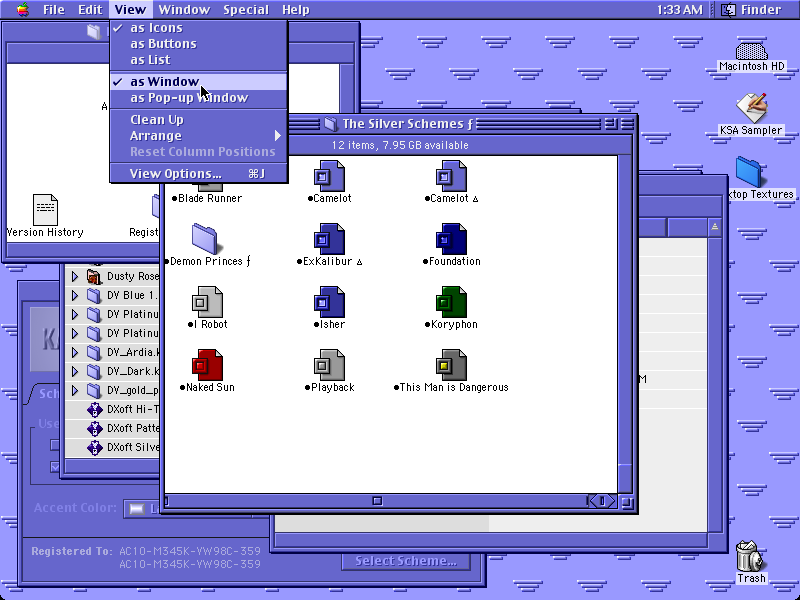Open View Options from the menu
This screenshot has width=800, height=600.
tap(199, 174)
